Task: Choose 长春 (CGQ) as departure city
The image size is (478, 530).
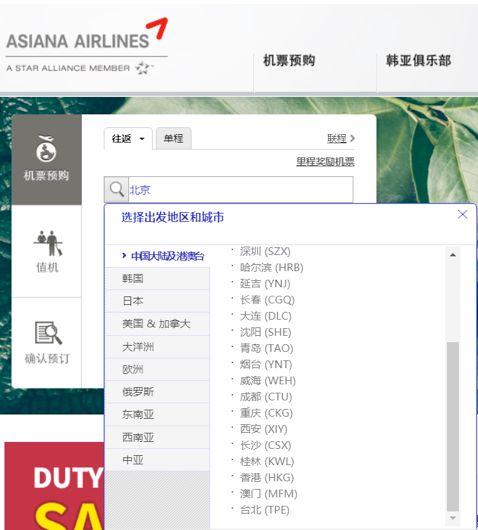Action: tap(267, 300)
